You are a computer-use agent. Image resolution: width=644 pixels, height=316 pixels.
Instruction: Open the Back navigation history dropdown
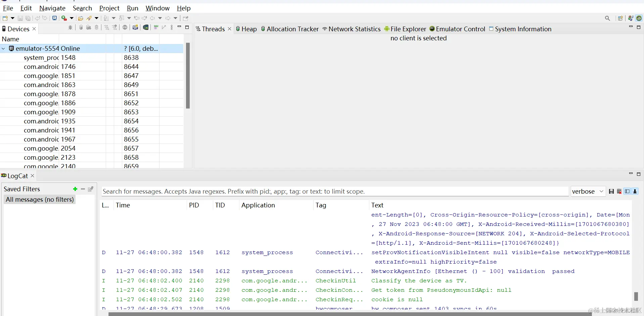click(x=160, y=18)
